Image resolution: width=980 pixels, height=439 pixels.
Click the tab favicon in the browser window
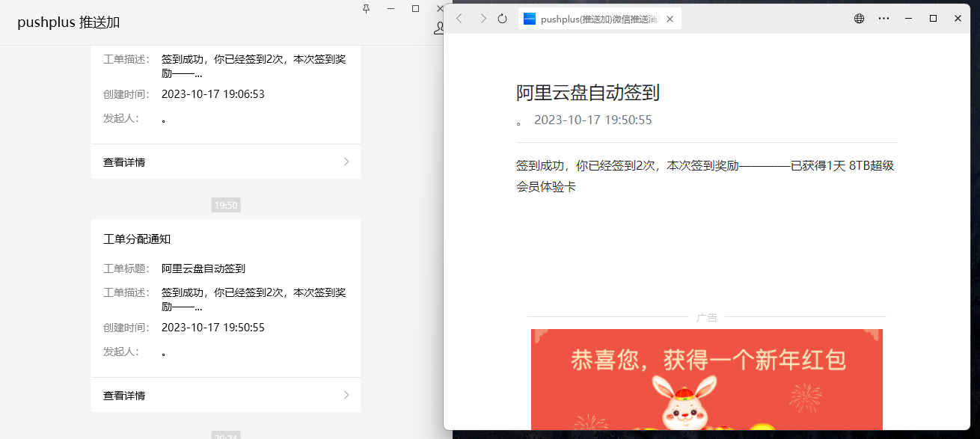pos(530,19)
